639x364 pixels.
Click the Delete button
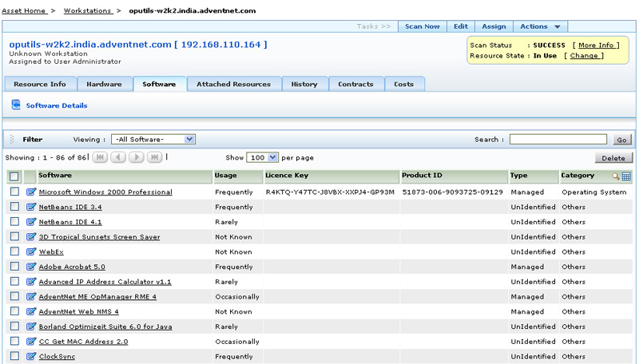(x=613, y=158)
